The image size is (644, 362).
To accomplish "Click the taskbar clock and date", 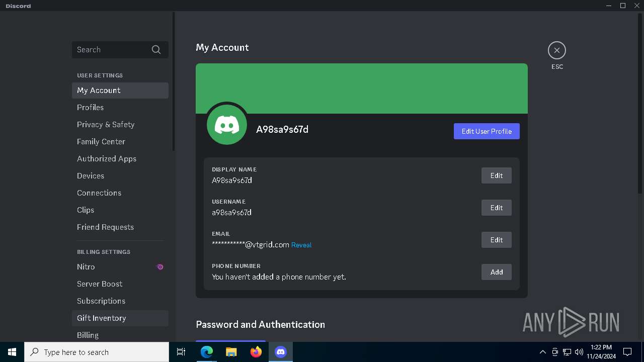I will point(601,352).
